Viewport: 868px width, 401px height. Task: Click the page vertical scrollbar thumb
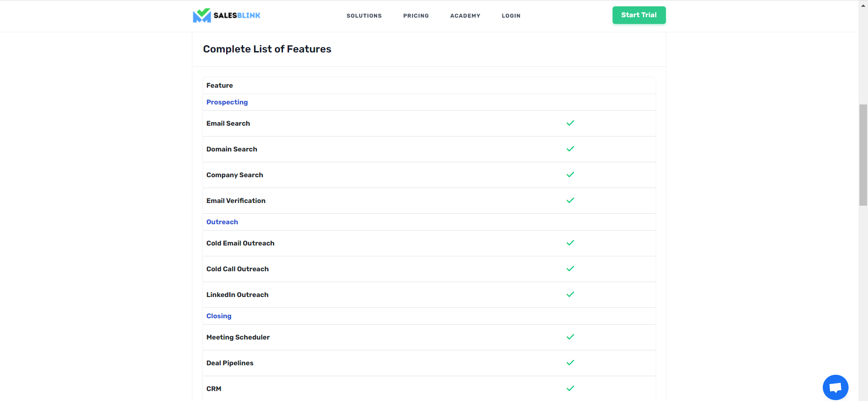pyautogui.click(x=863, y=155)
